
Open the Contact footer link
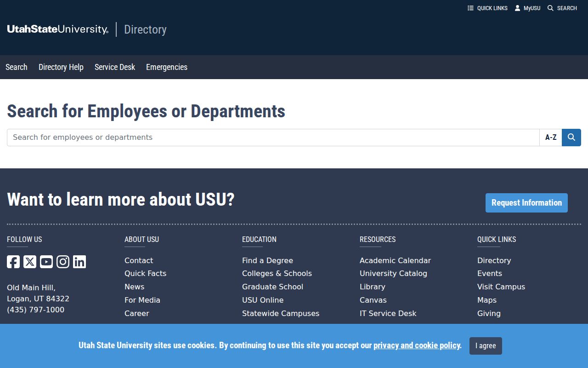click(139, 260)
